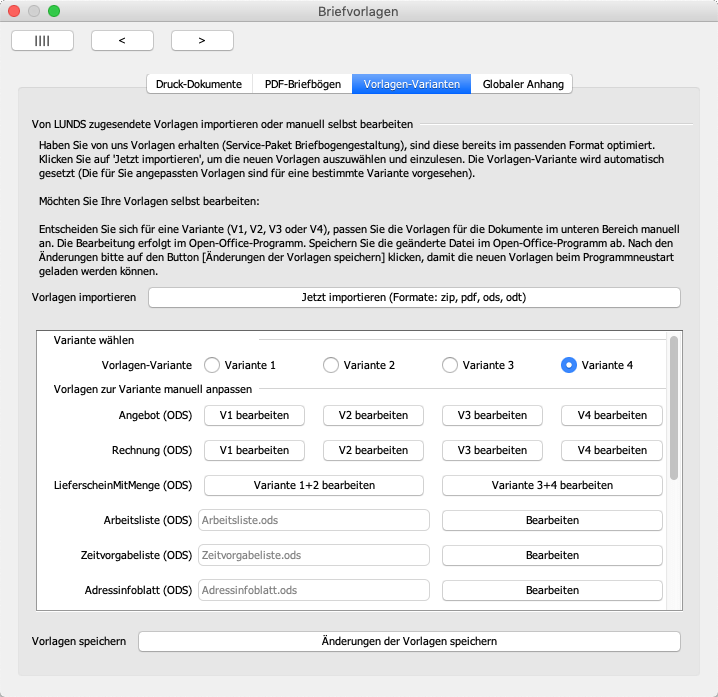Click Variante 3+4 bearbeiten for Lieferschein
Viewport: 718px width, 697px height.
pos(552,485)
